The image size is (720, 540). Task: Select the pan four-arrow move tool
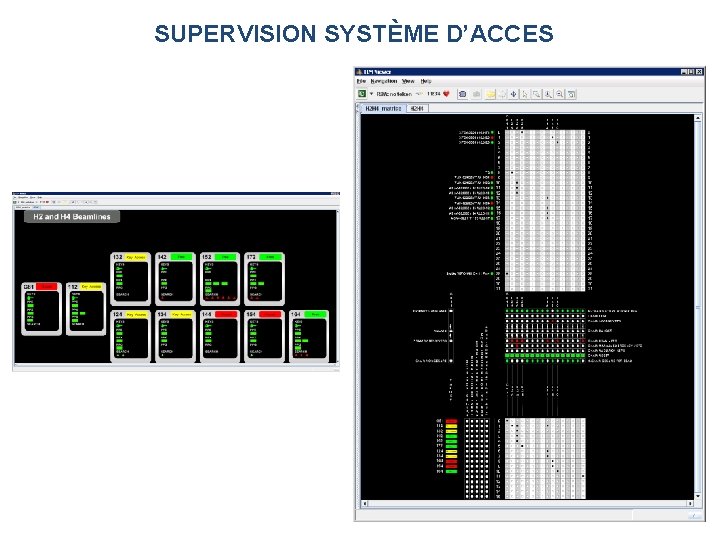pos(513,94)
